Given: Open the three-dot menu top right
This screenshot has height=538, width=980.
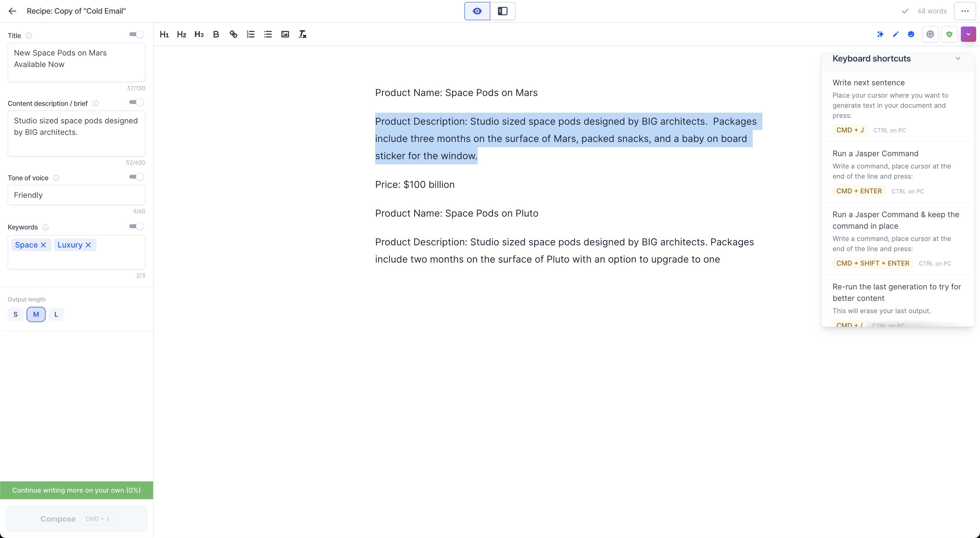Looking at the screenshot, I should [966, 11].
